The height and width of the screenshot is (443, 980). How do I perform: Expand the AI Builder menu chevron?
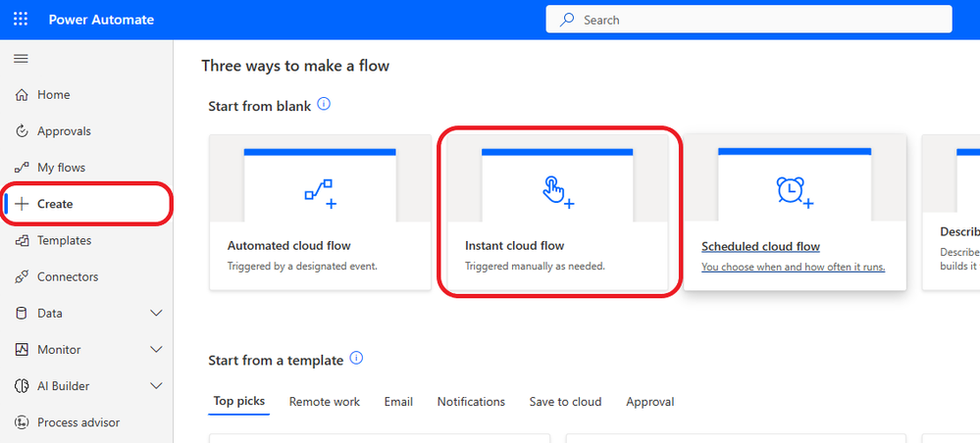[x=157, y=386]
